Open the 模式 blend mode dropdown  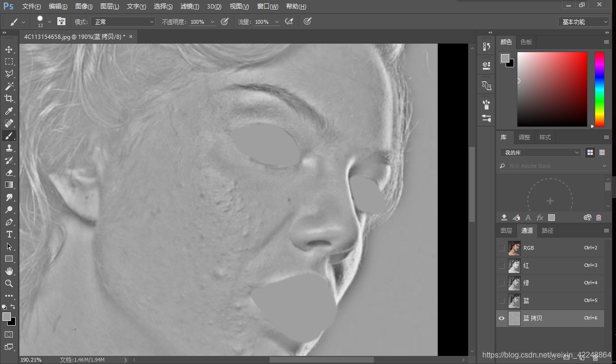[x=123, y=22]
